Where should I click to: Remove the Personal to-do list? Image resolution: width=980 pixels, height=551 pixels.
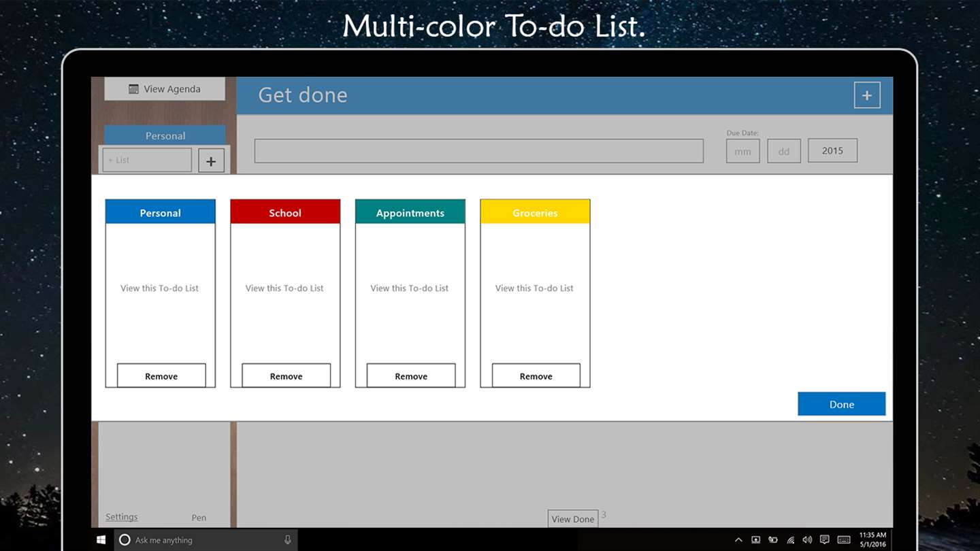point(161,375)
